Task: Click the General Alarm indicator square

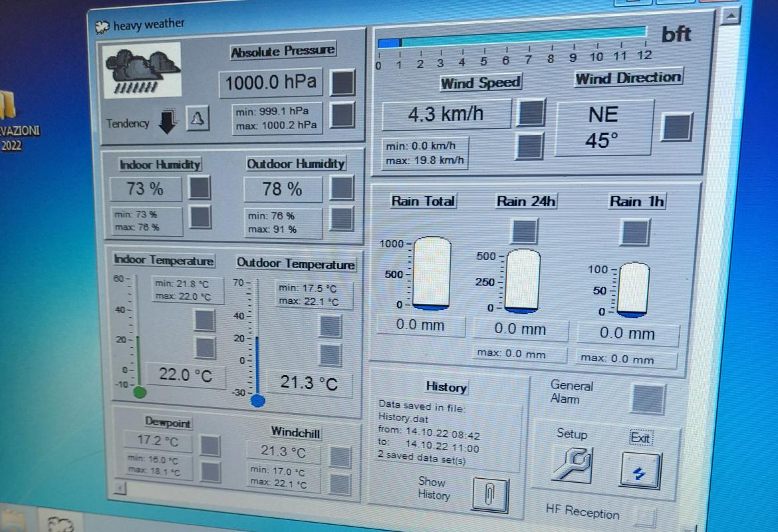Action: pyautogui.click(x=648, y=399)
